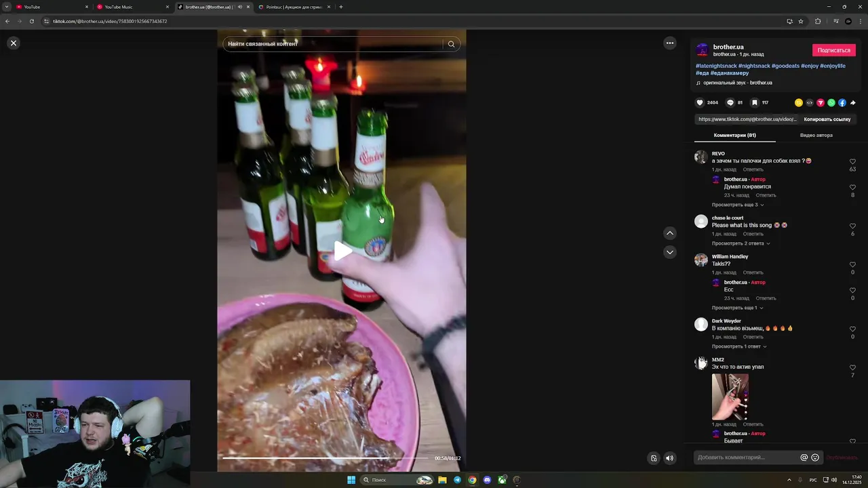Share video to Facebook
Image resolution: width=868 pixels, height=488 pixels.
point(842,103)
